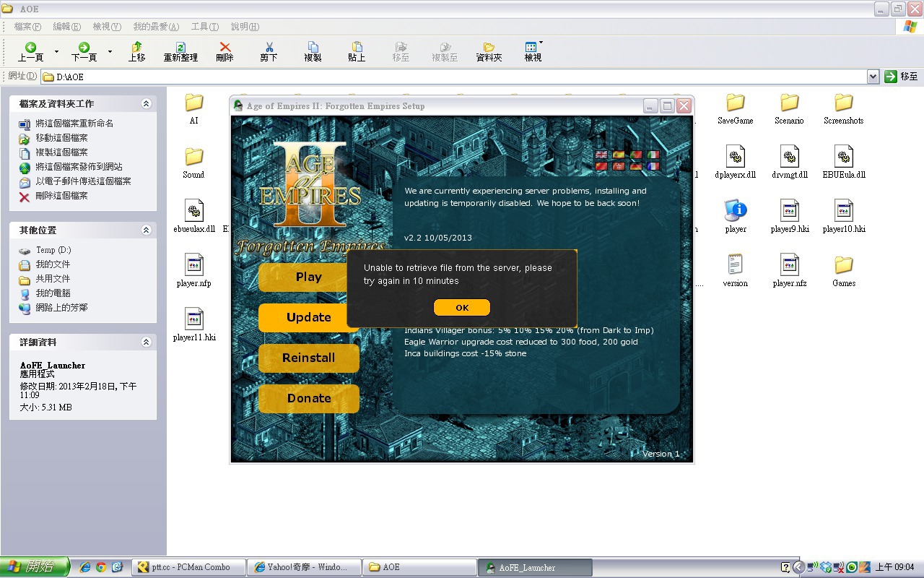Image resolution: width=924 pixels, height=578 pixels.
Task: Click the Donate button
Action: coord(308,398)
